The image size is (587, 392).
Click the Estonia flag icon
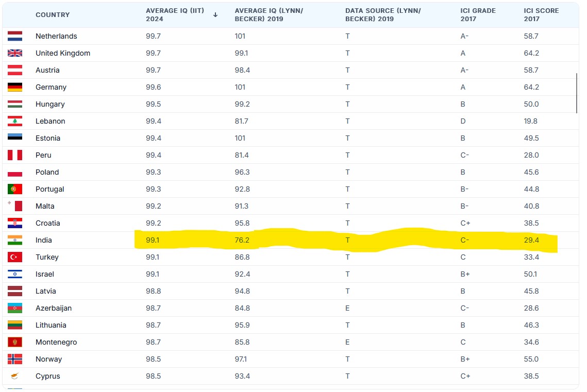coord(14,137)
